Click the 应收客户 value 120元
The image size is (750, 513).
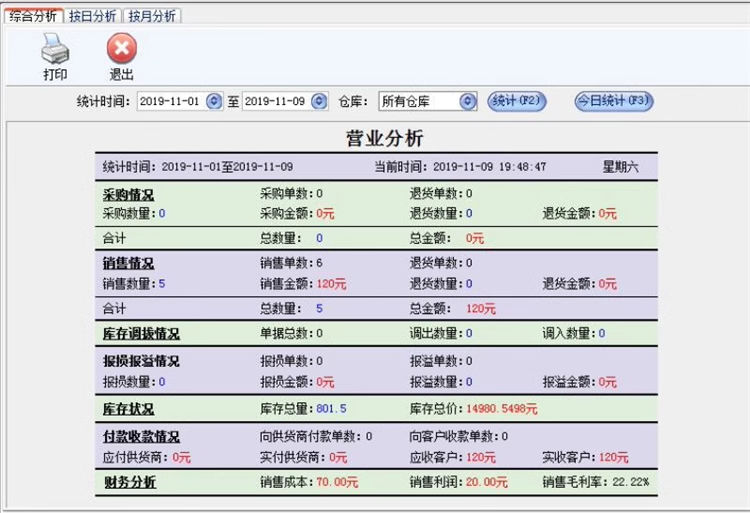pos(481,458)
